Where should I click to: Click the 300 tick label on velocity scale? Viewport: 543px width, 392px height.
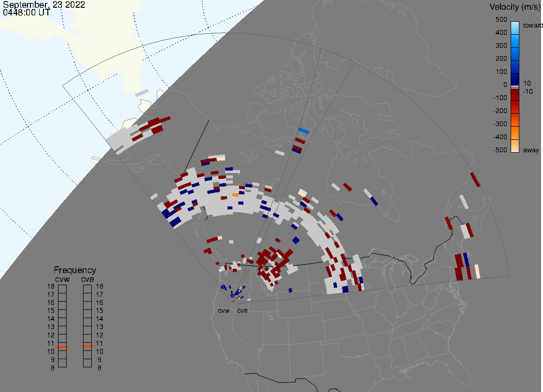tap(501, 46)
